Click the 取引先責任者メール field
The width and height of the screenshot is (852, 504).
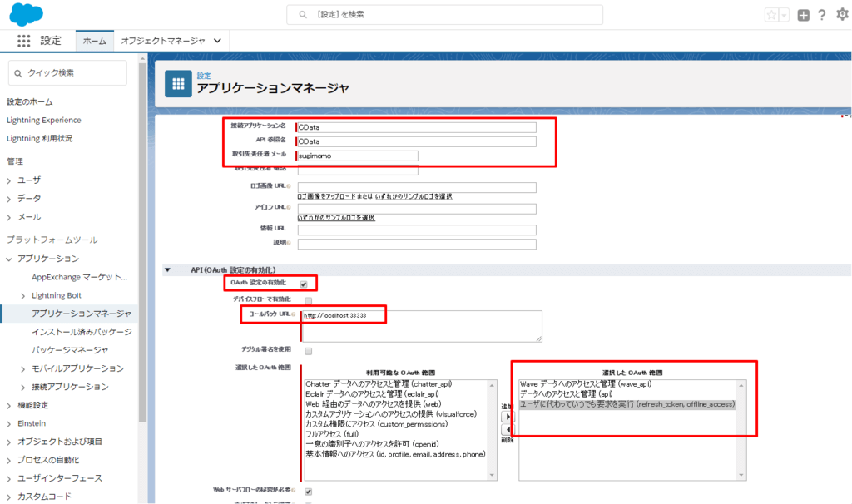click(x=358, y=156)
